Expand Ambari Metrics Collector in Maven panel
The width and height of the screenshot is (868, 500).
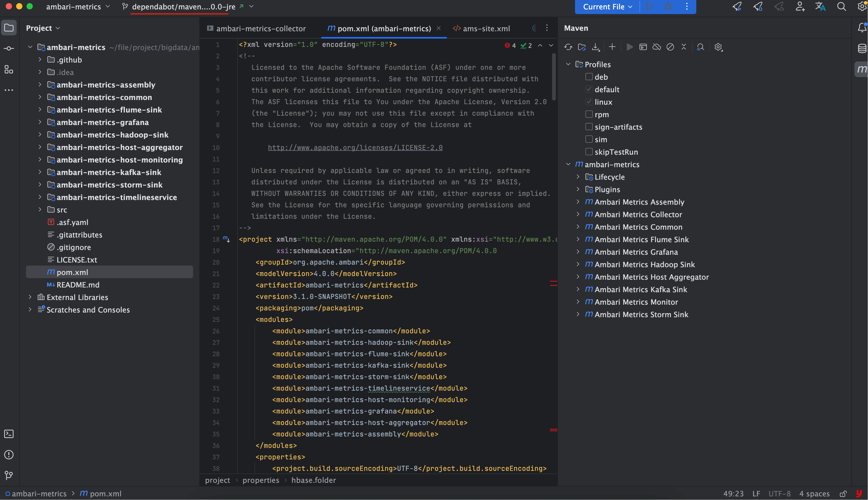[578, 214]
